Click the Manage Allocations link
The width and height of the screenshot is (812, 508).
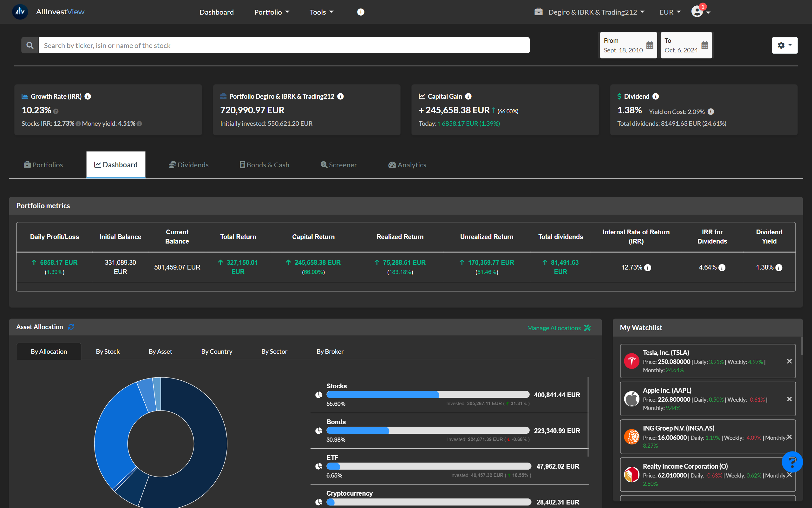point(559,328)
